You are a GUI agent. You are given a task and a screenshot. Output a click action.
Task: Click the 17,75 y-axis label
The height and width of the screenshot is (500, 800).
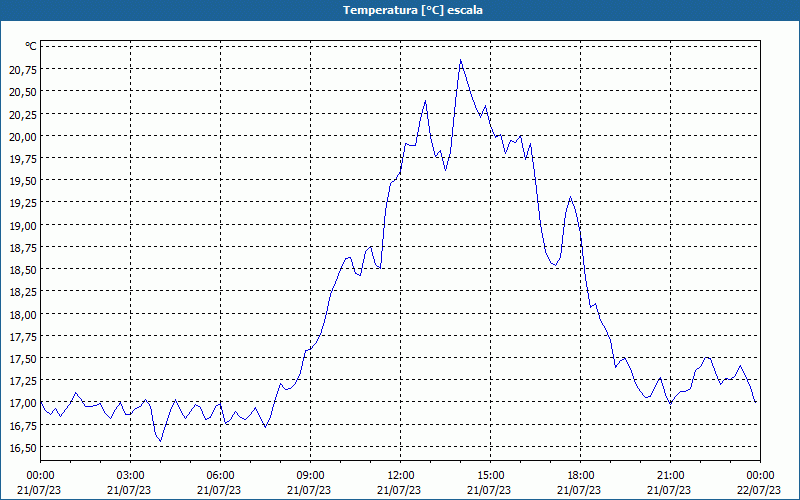23,336
